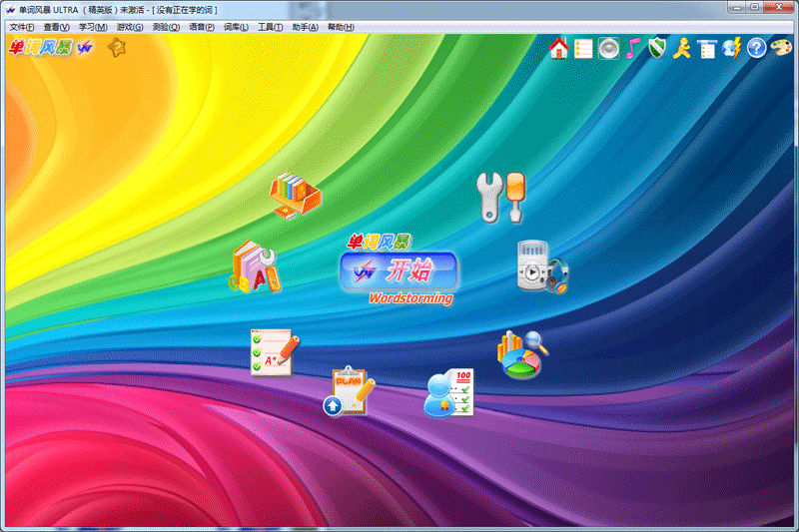Image resolution: width=799 pixels, height=532 pixels.
Task: Minimize the 单词风暴 window
Action: (x=737, y=7)
